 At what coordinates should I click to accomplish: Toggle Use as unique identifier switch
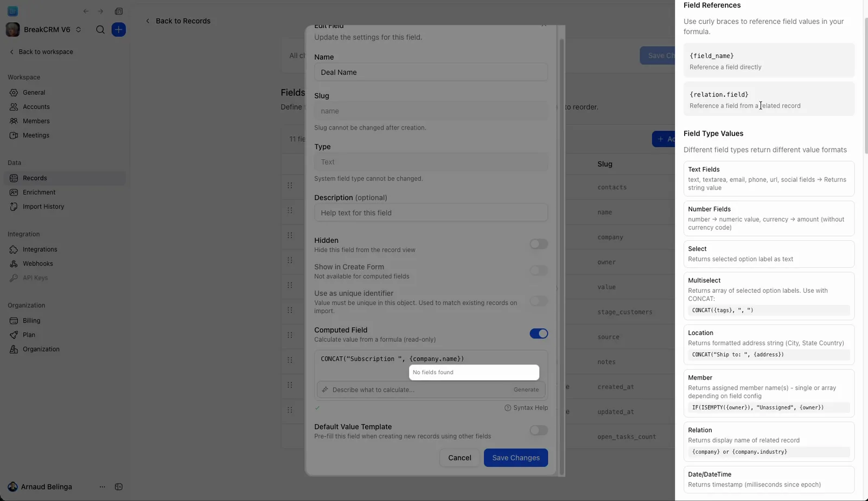pyautogui.click(x=539, y=301)
